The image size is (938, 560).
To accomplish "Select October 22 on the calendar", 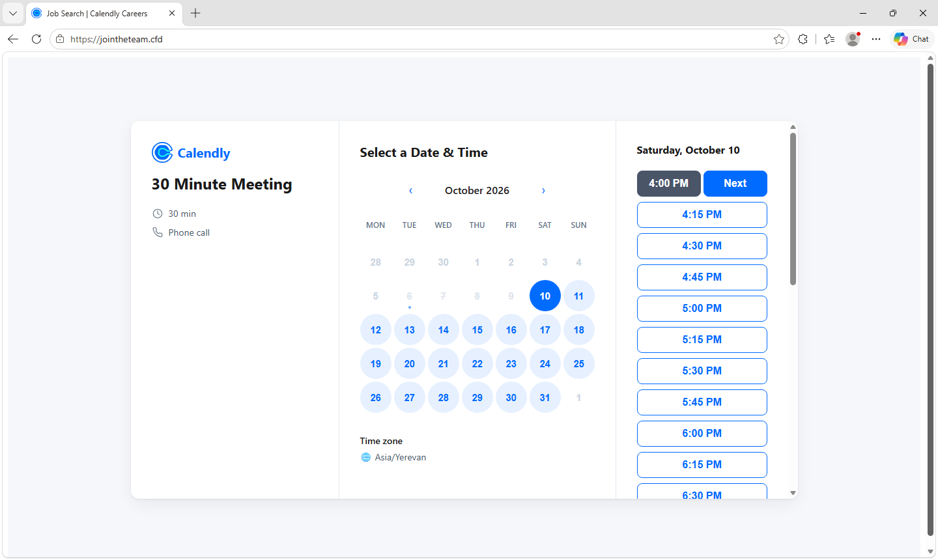I will (x=477, y=364).
